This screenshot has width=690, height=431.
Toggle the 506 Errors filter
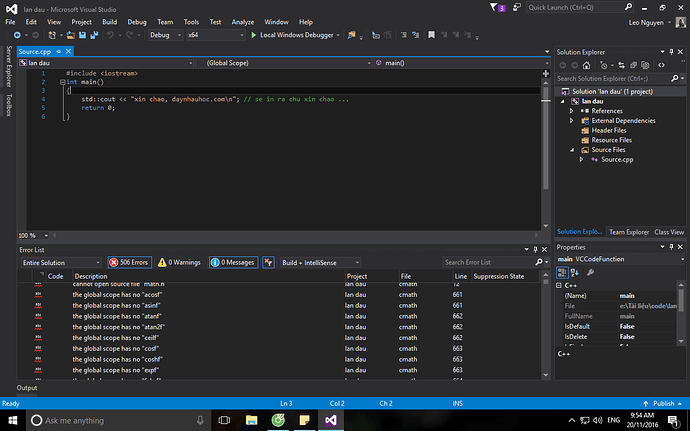click(129, 262)
